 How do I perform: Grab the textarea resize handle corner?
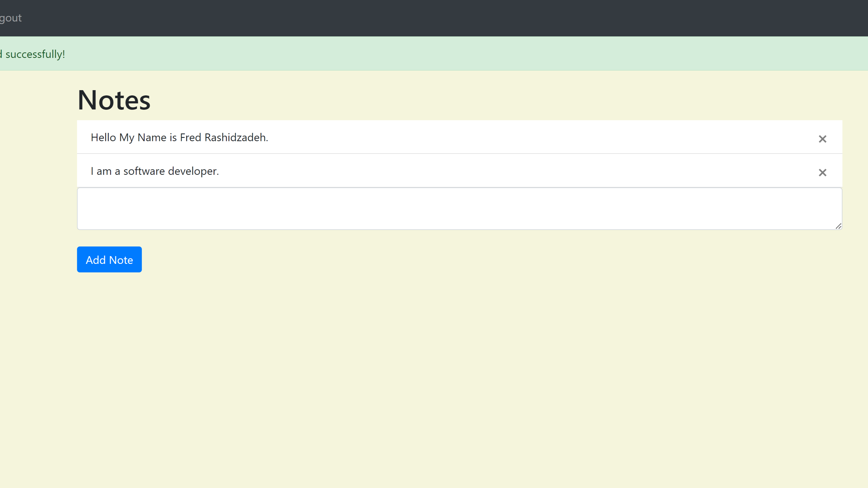838,226
